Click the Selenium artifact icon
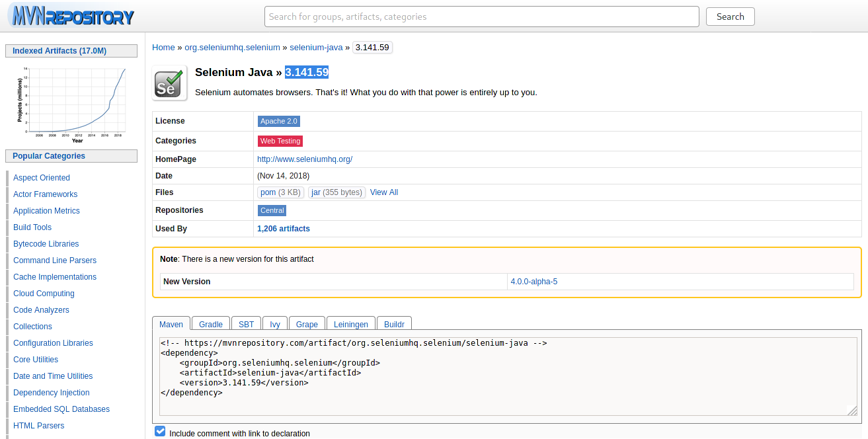868x439 pixels. 169,82
